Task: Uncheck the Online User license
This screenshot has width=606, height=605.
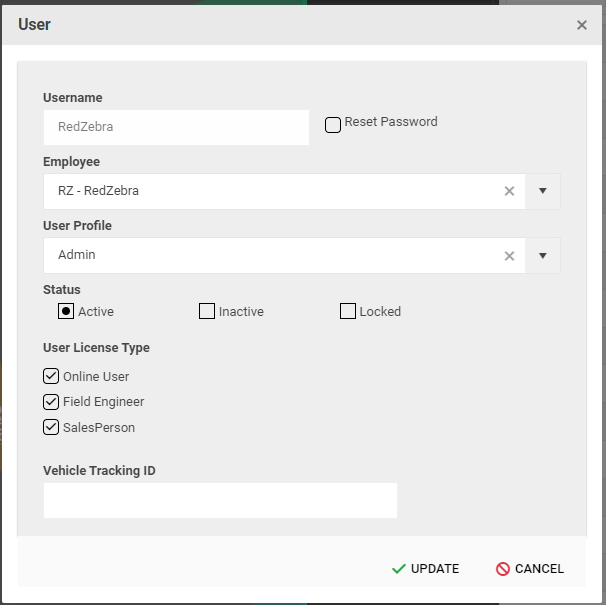Action: coord(51,376)
